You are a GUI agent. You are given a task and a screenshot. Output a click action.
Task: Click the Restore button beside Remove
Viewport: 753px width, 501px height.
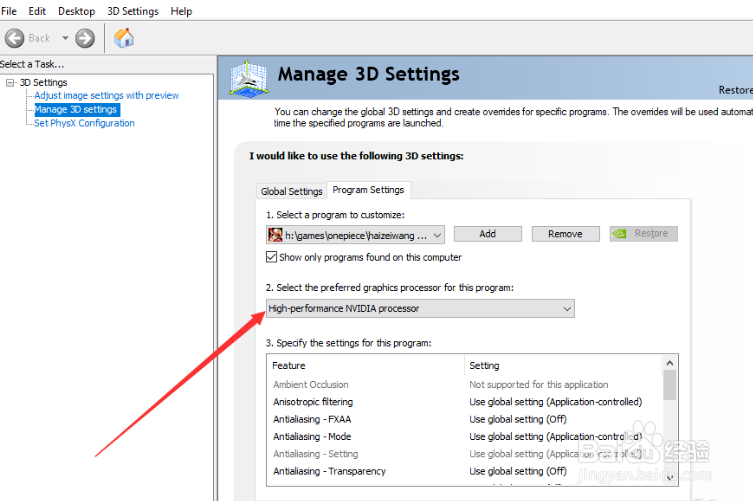pos(644,234)
